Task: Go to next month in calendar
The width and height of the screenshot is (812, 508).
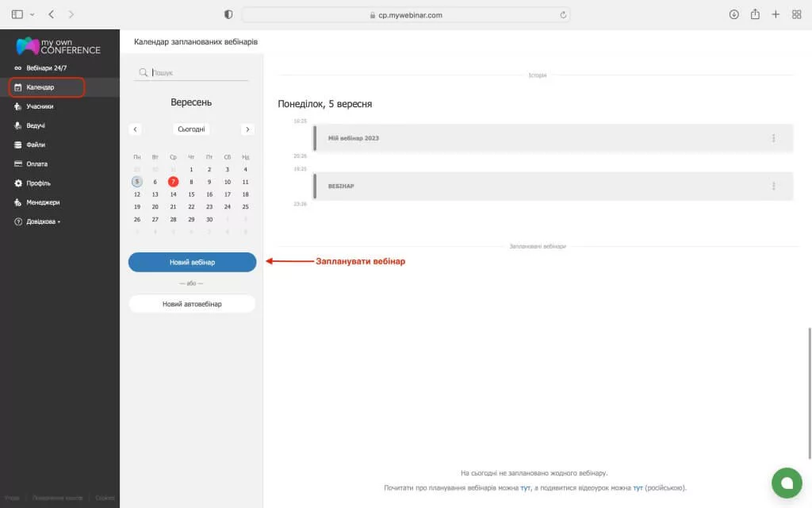Action: 247,129
